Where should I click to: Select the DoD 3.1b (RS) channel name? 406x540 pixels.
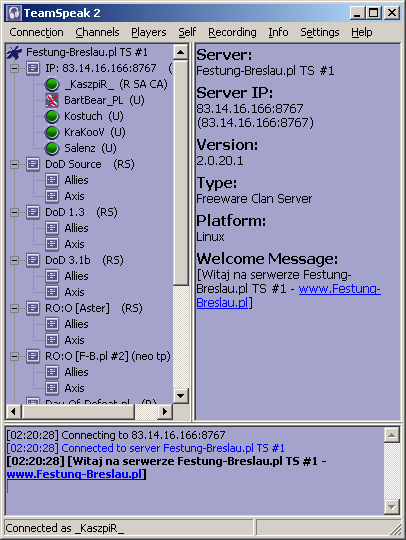tap(84, 260)
